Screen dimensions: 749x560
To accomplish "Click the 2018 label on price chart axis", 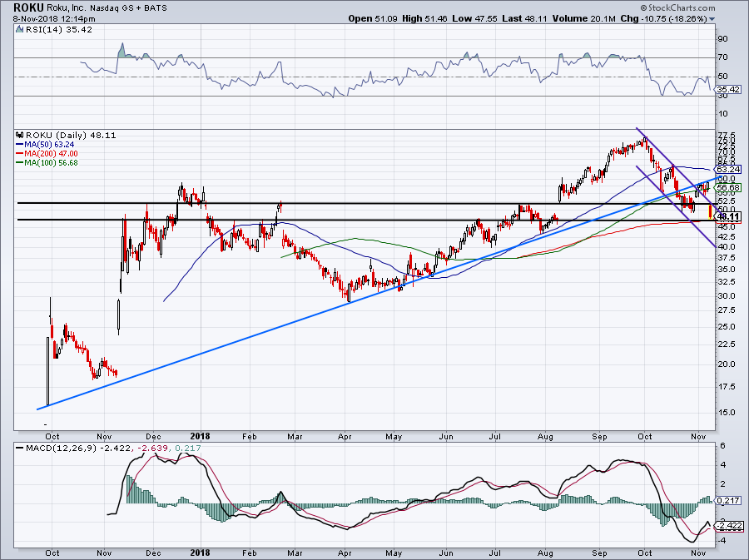I will (200, 436).
